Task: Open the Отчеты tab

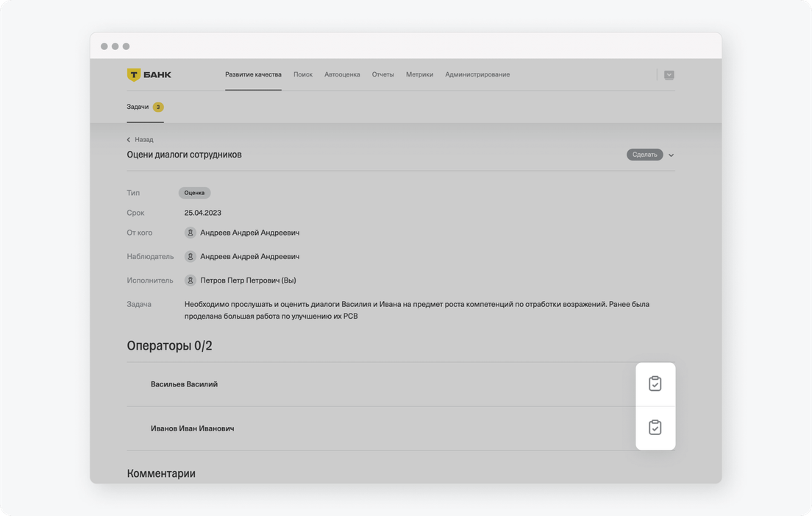Action: click(382, 74)
